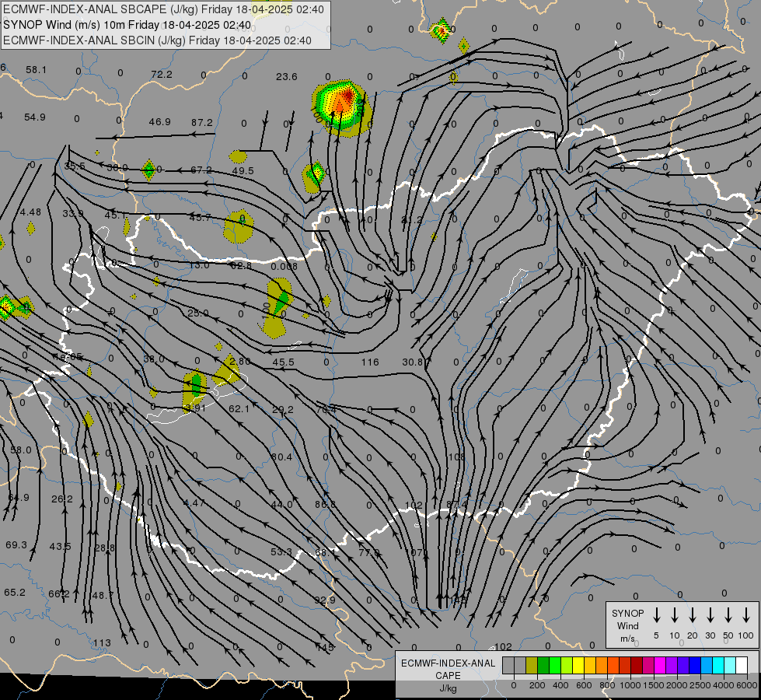Click the 80.4 CIN value

(x=281, y=457)
